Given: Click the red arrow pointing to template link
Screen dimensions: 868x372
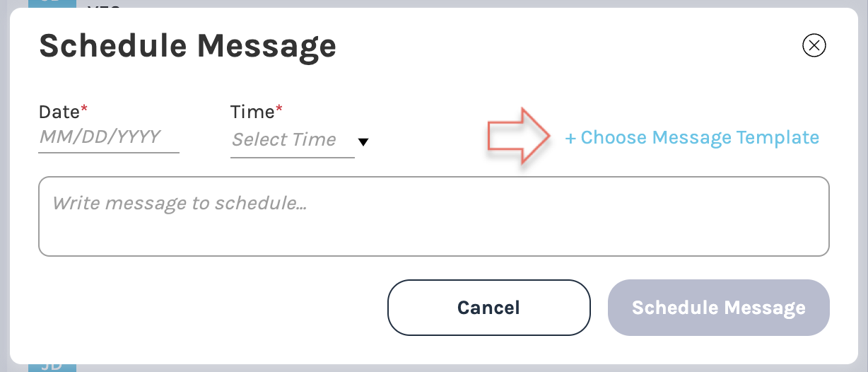Looking at the screenshot, I should (x=519, y=136).
